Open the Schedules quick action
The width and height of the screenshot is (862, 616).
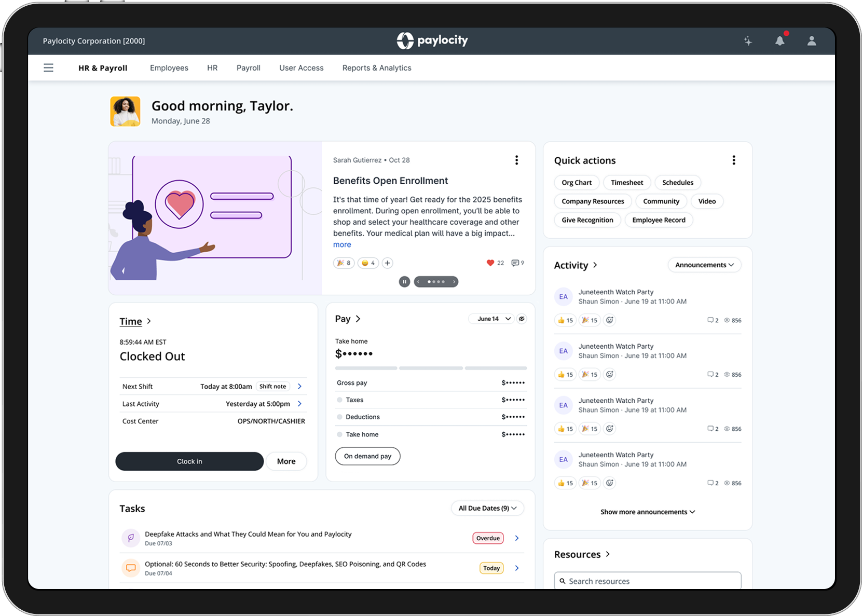coord(678,183)
